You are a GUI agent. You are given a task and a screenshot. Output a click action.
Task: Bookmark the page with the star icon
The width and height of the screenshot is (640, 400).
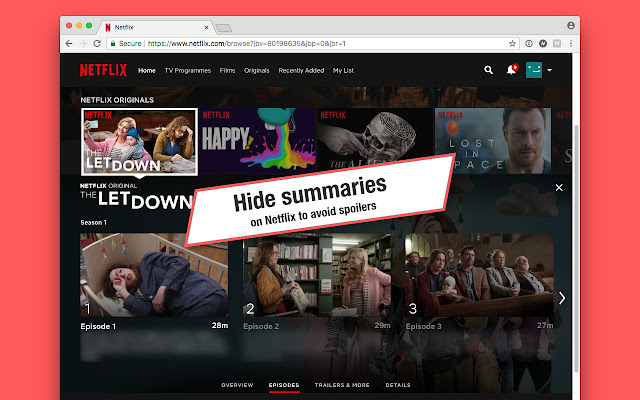pyautogui.click(x=512, y=43)
